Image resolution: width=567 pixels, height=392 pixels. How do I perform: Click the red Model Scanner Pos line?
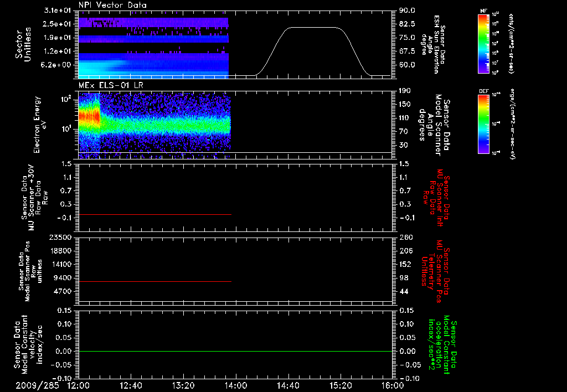155,281
